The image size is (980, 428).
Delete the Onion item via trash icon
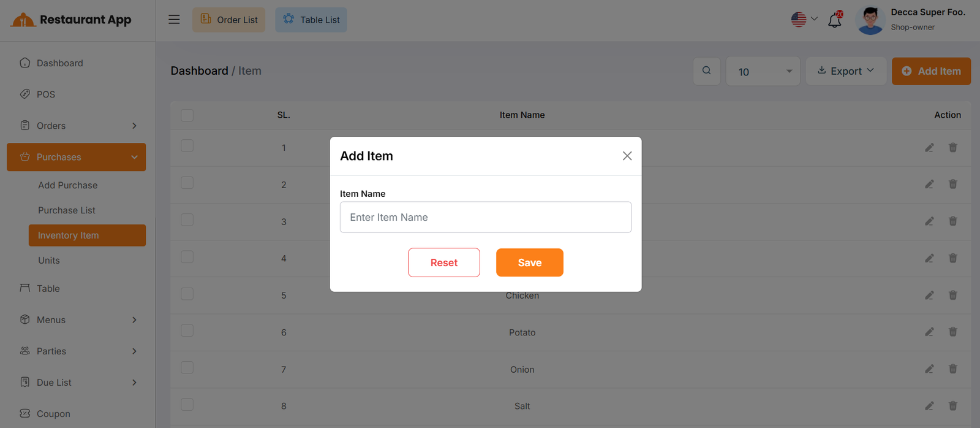(952, 369)
